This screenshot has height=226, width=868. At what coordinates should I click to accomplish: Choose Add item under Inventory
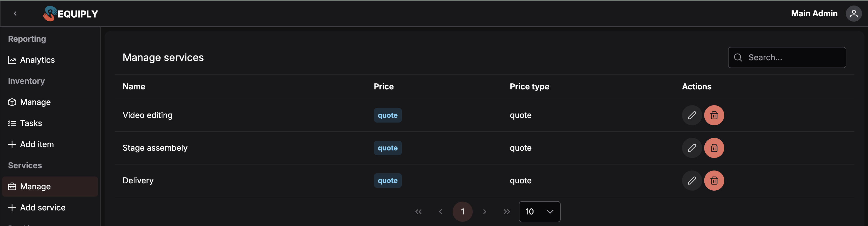[37, 144]
